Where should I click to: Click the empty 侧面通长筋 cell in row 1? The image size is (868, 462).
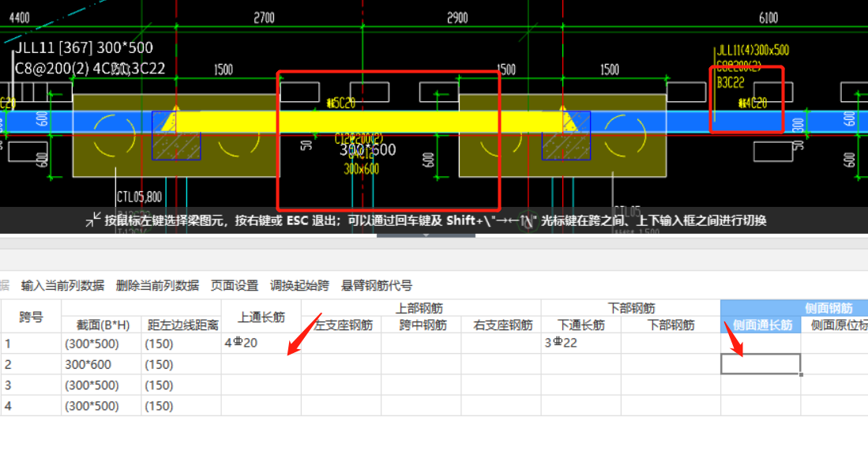click(761, 343)
